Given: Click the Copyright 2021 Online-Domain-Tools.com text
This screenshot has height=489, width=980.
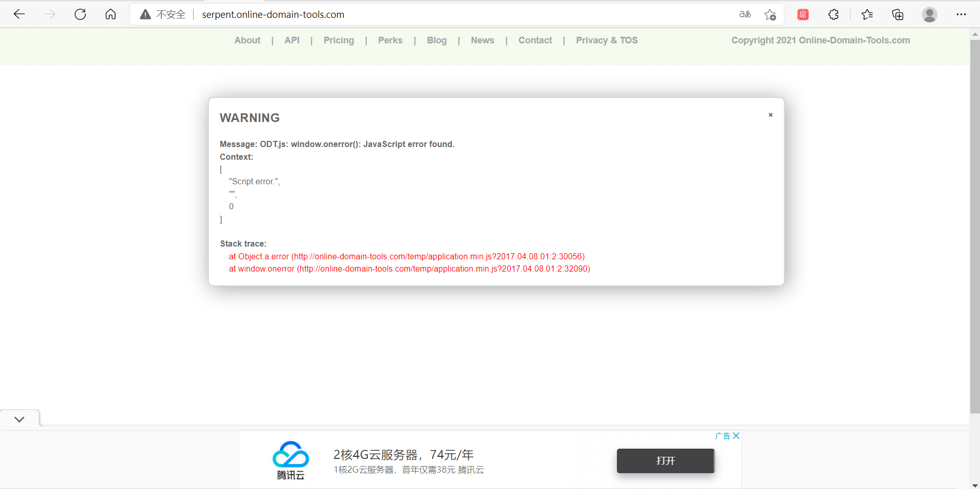Looking at the screenshot, I should 821,40.
